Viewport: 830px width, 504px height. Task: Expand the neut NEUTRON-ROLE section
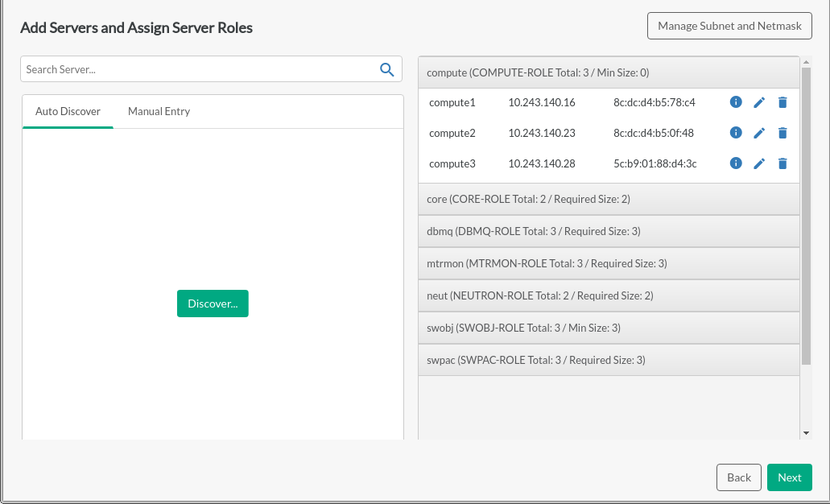pos(609,295)
